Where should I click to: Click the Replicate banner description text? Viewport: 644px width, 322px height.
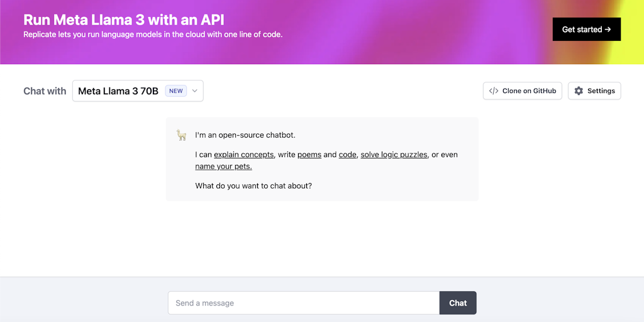(153, 35)
